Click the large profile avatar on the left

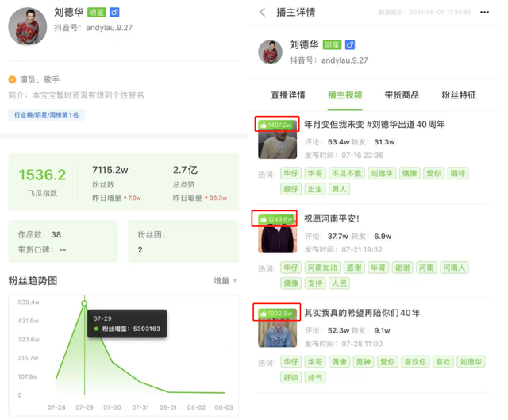click(28, 26)
